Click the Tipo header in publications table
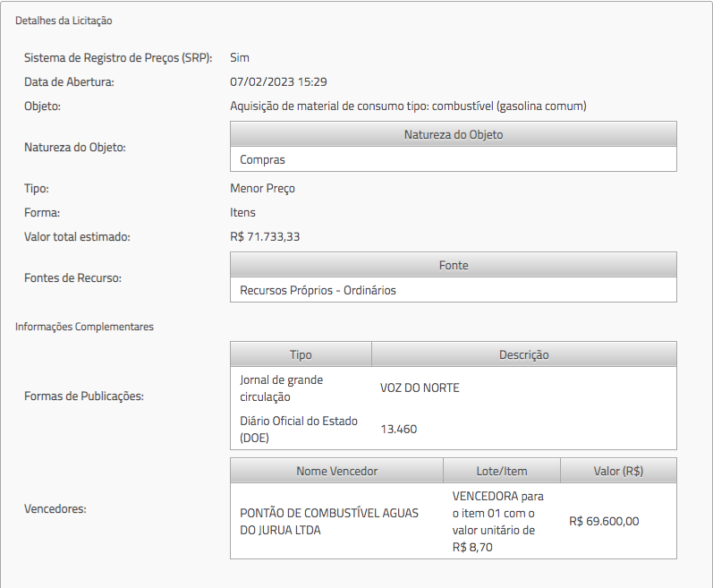 click(x=301, y=354)
